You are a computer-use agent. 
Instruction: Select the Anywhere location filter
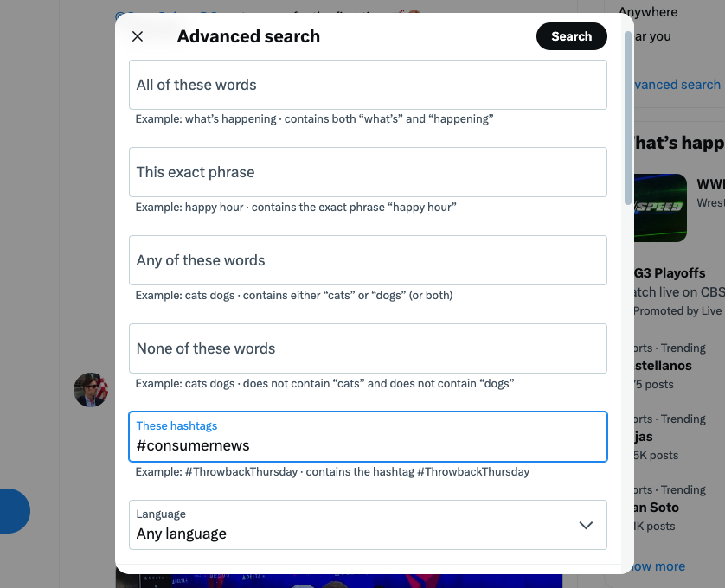click(x=649, y=12)
